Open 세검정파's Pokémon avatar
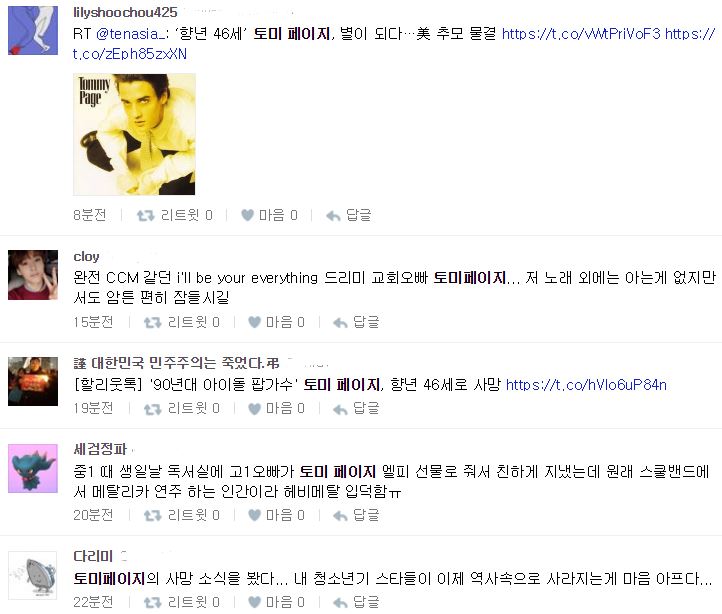Viewport: 722px width, 614px height. (33, 468)
